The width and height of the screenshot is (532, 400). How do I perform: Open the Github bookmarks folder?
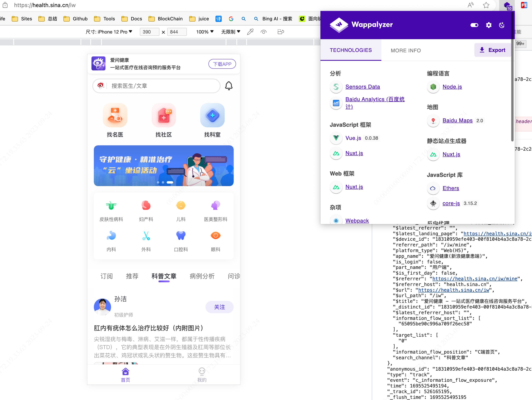76,19
